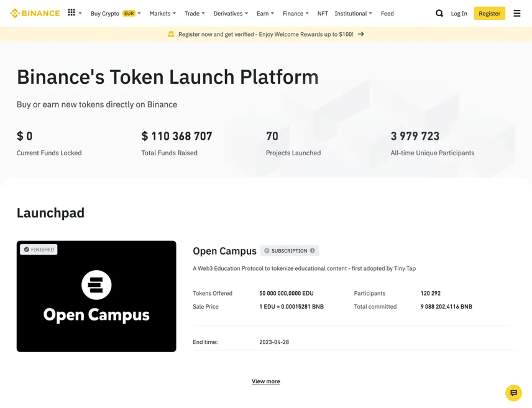The image size is (532, 408).
Task: Click the Binance's Token Launch Platform heading
Action: pos(168,76)
